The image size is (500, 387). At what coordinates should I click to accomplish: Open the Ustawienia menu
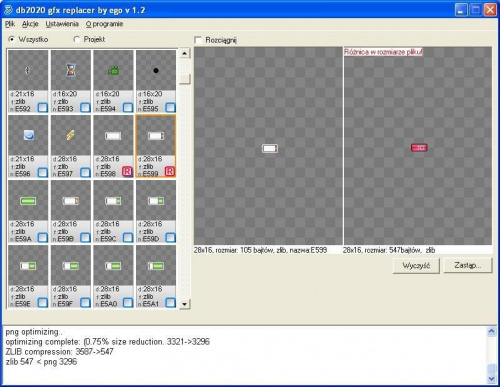coord(62,24)
